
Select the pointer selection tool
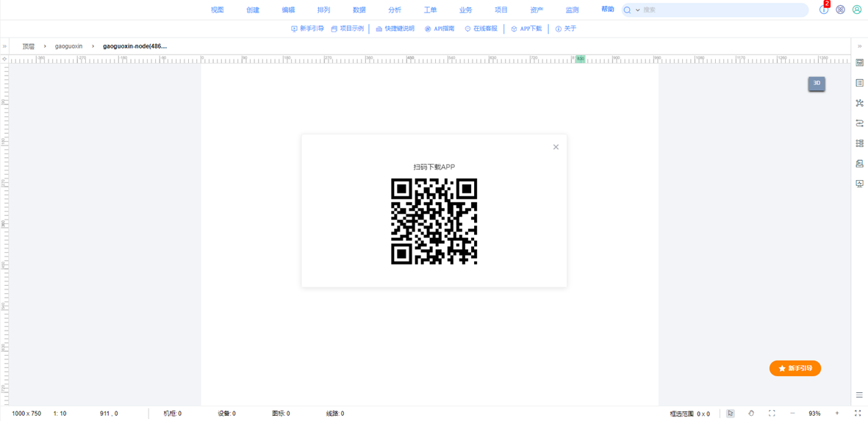[730, 413]
